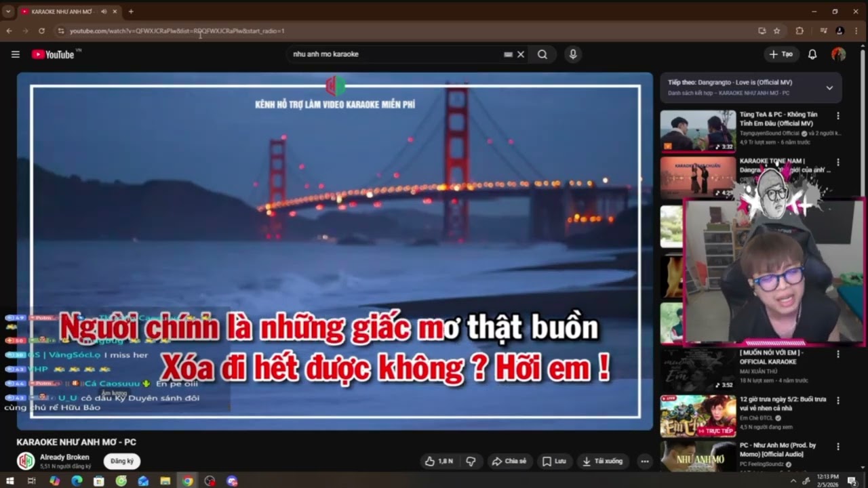Close the KARAOKE NHƯ ANH MƠ tab
The image size is (868, 488).
click(115, 12)
